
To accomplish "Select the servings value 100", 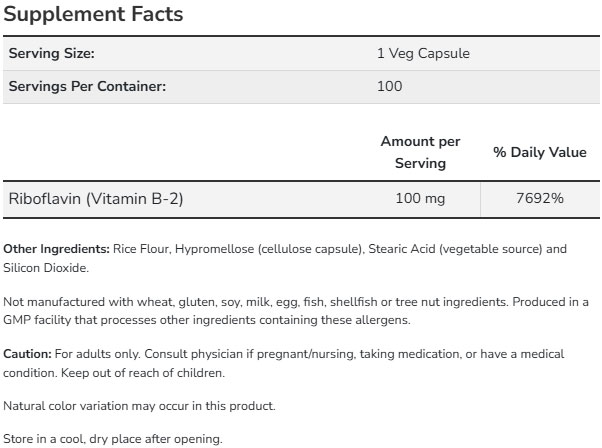I will coord(391,86).
